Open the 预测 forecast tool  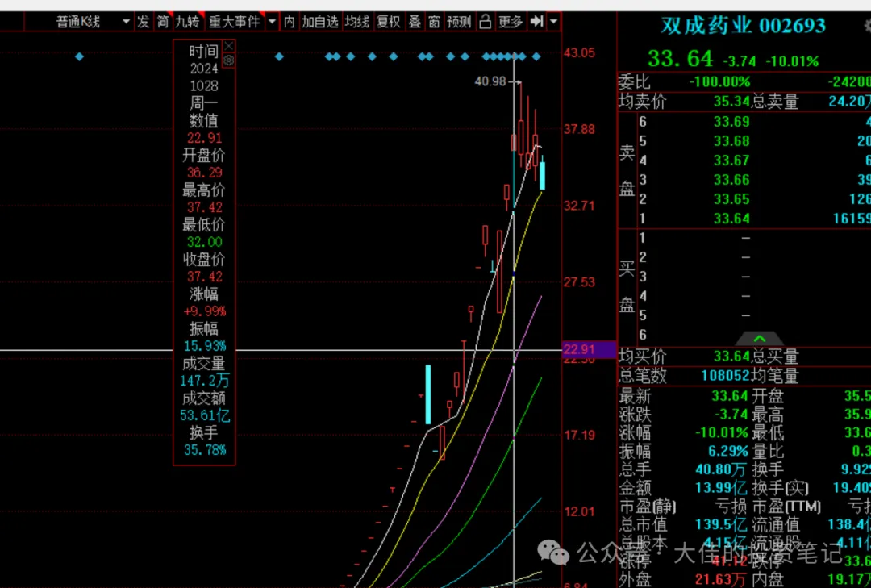pyautogui.click(x=458, y=22)
